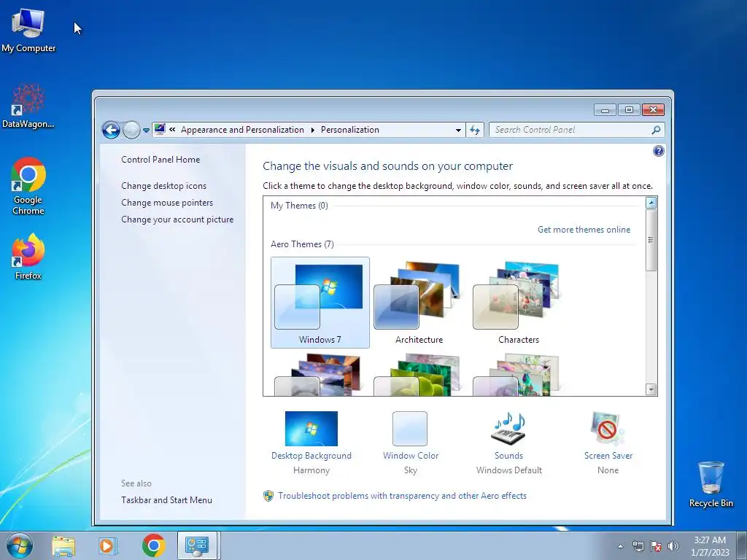747x560 pixels.
Task: Open Desktop Background Harmony settings
Action: [311, 443]
